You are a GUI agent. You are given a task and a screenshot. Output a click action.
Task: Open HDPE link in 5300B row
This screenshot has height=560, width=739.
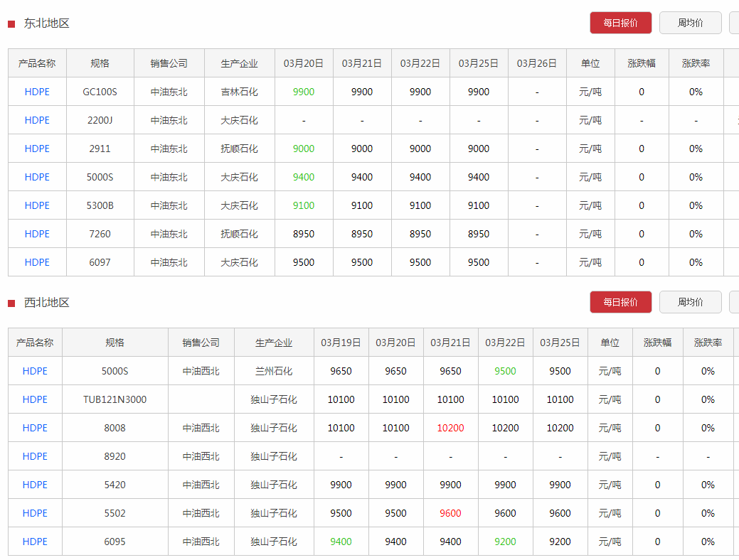click(37, 205)
